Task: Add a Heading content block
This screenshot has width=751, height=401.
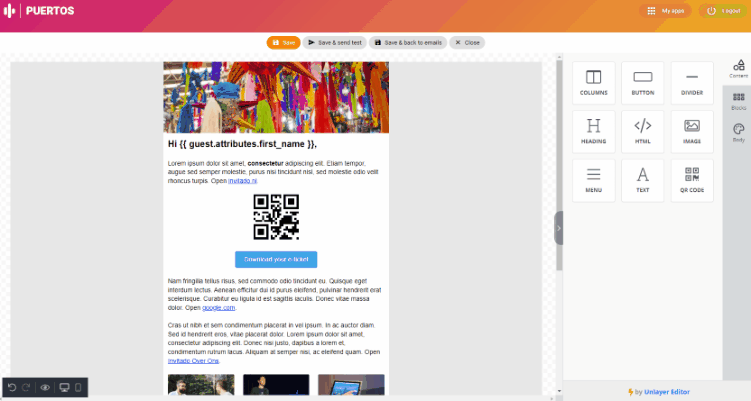Action: tap(593, 132)
